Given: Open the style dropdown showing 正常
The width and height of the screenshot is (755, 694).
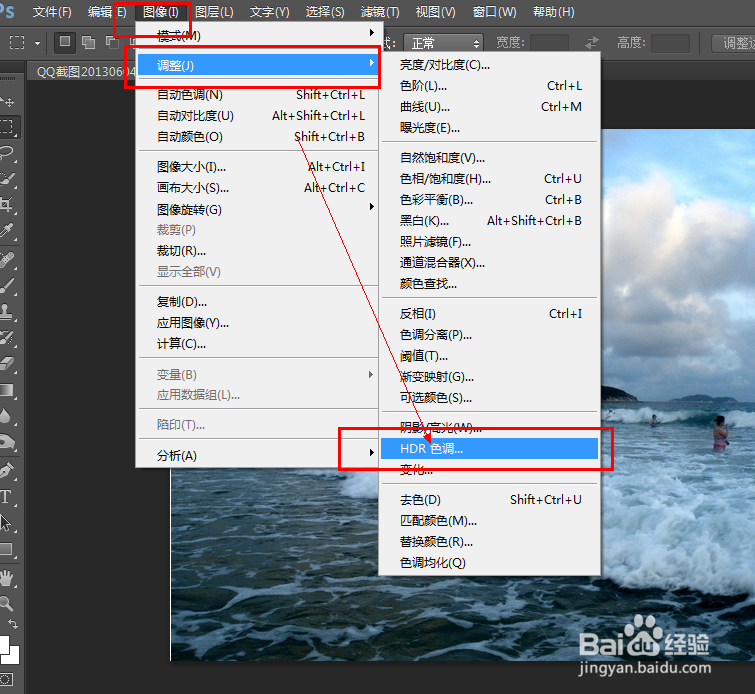Looking at the screenshot, I should click(443, 43).
